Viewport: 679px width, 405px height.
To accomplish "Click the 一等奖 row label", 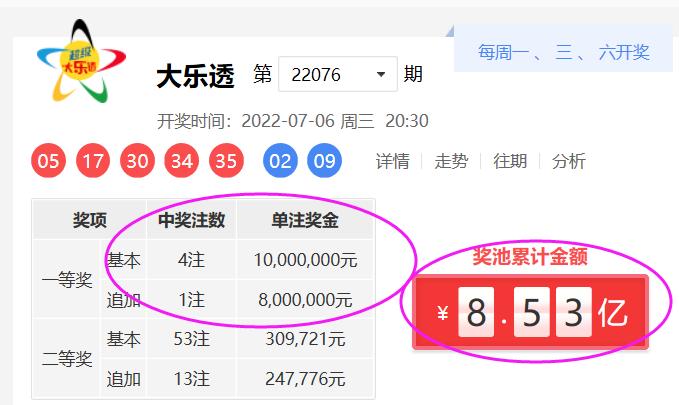I will (67, 280).
